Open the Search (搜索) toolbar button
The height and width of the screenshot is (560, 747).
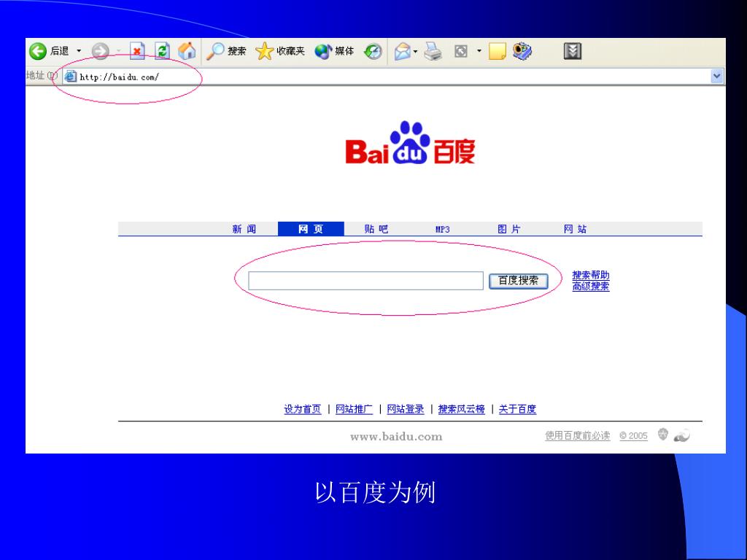226,51
